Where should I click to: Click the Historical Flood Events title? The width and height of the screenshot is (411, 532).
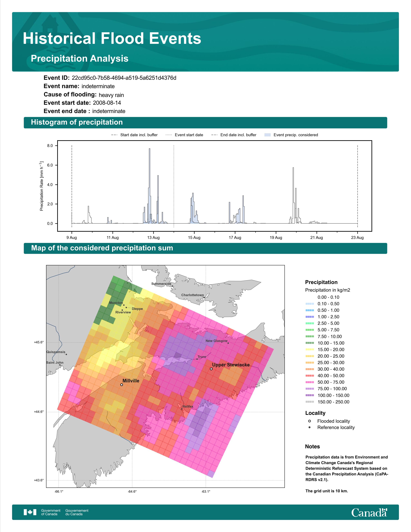coord(112,39)
